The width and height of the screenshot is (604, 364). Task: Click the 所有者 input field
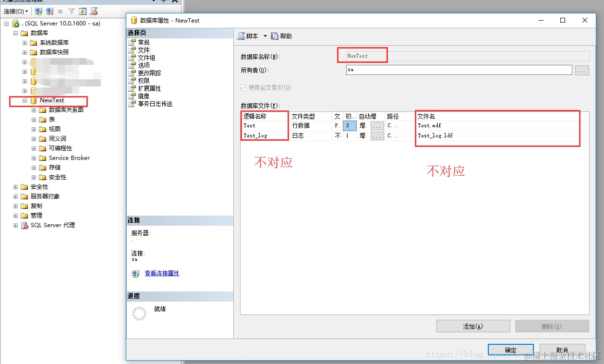tap(459, 70)
